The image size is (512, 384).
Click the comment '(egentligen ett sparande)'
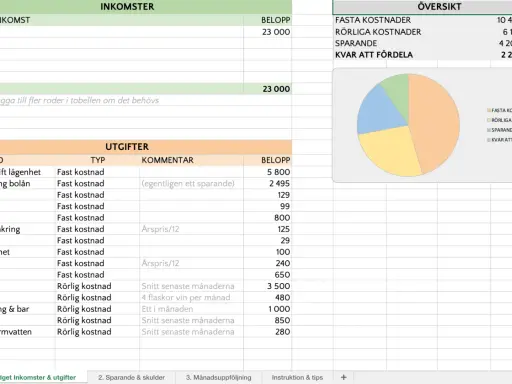(188, 183)
